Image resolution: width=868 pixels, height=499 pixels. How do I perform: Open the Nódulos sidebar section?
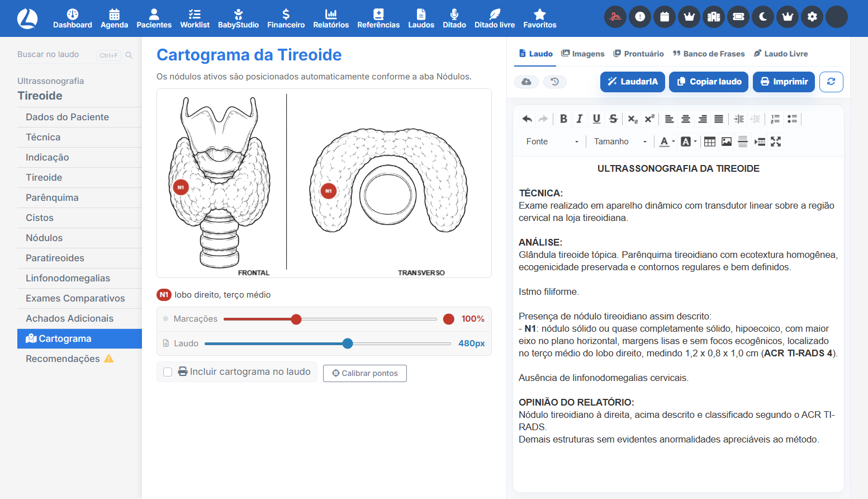[79, 238]
